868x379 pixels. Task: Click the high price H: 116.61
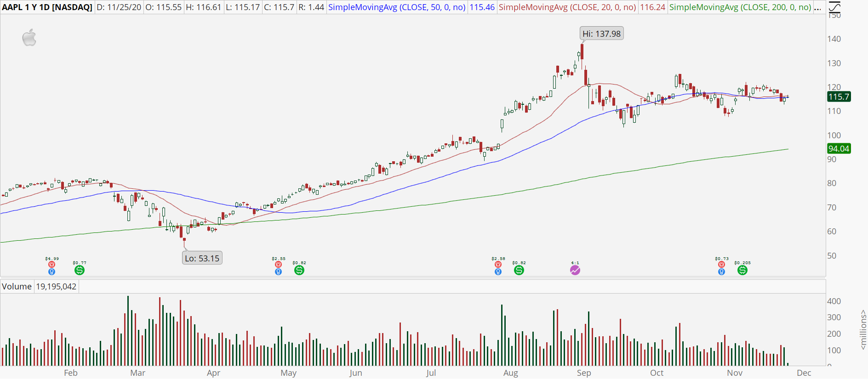tap(203, 7)
